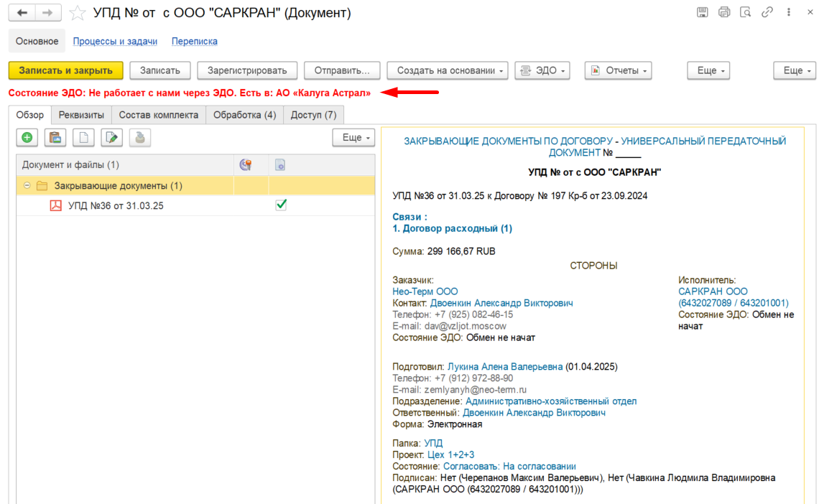Image resolution: width=819 pixels, height=504 pixels.
Task: Open the Еще menu above the file list
Action: click(353, 138)
